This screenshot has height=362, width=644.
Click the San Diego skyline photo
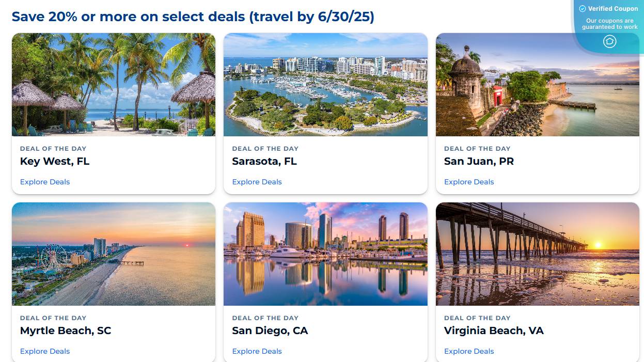[325, 254]
